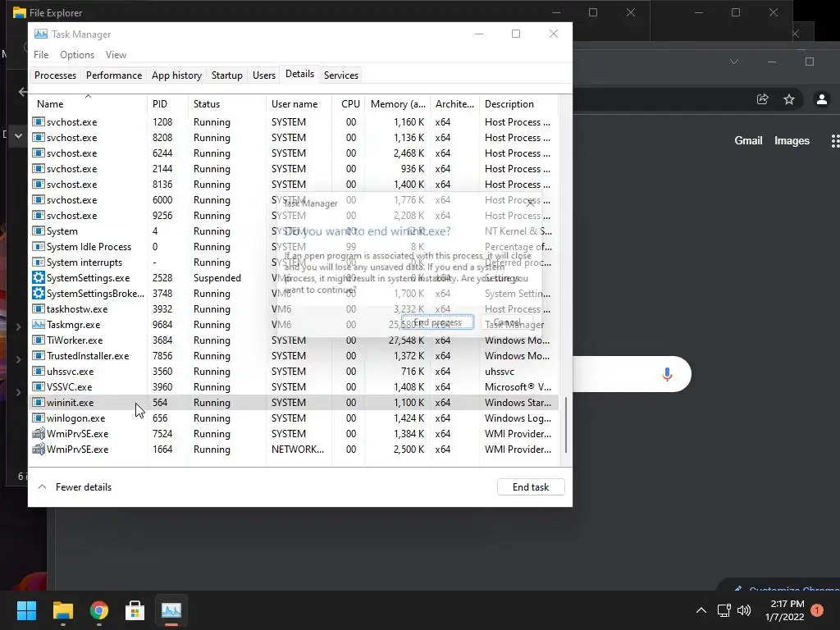
Task: Open the taskbar clock and date
Action: point(785,610)
